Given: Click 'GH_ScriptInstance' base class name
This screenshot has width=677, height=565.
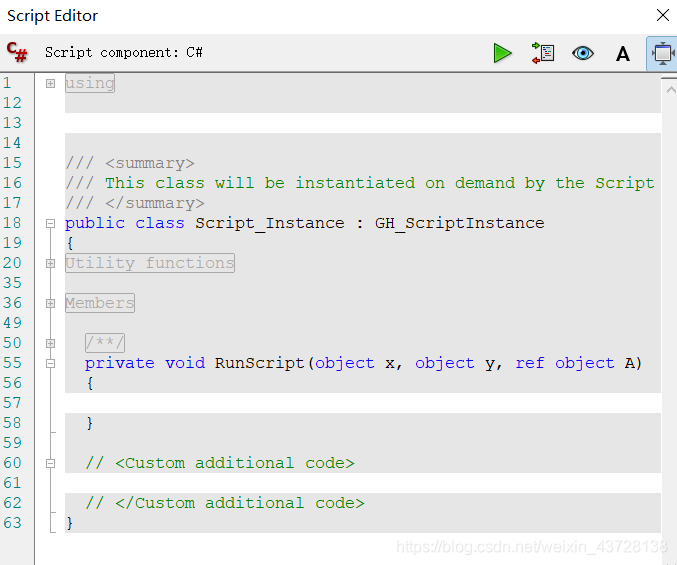Looking at the screenshot, I should (459, 223).
